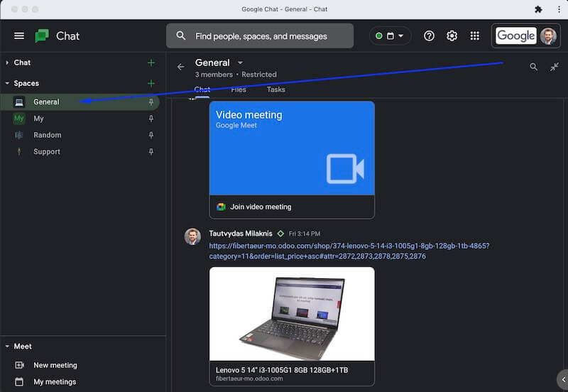Expand the Chat section
Viewport: 568px width, 392px height.
coord(7,62)
